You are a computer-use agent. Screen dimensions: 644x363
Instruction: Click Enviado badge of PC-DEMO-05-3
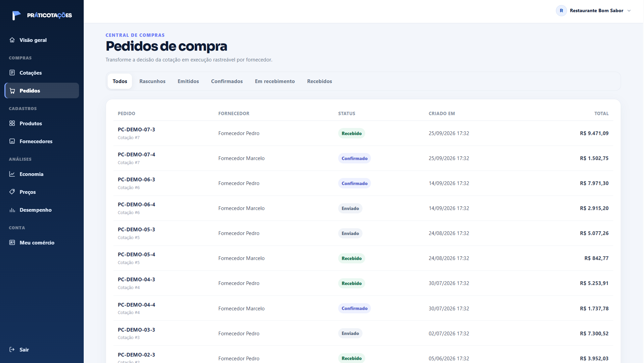350,233
